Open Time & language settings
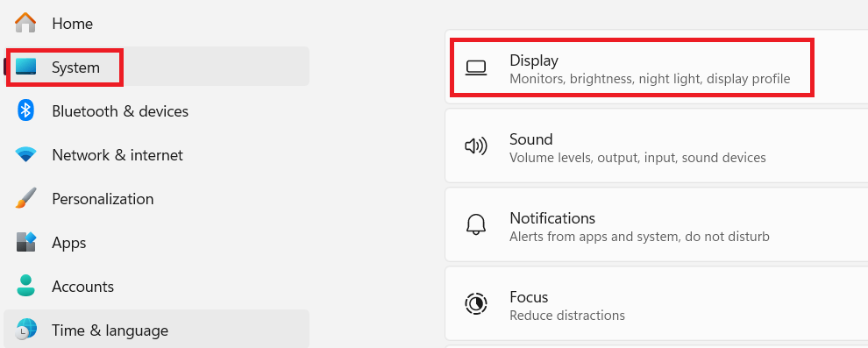 [x=156, y=330]
